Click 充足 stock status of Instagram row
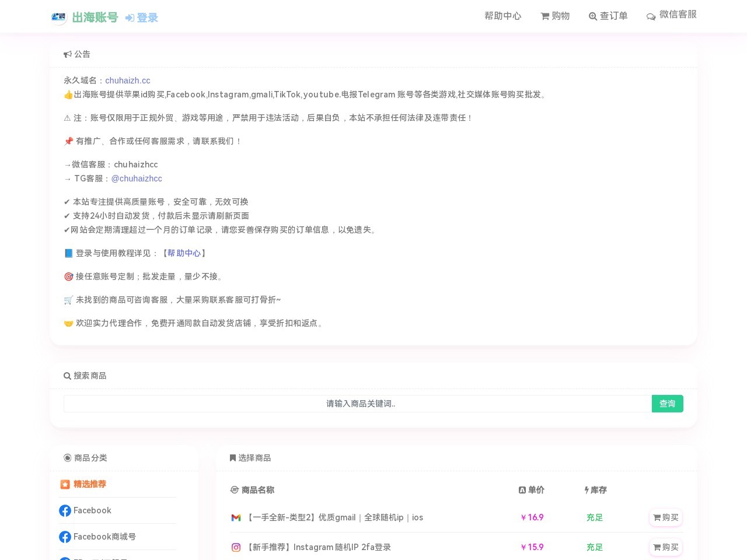This screenshot has width=747, height=560. click(x=595, y=547)
